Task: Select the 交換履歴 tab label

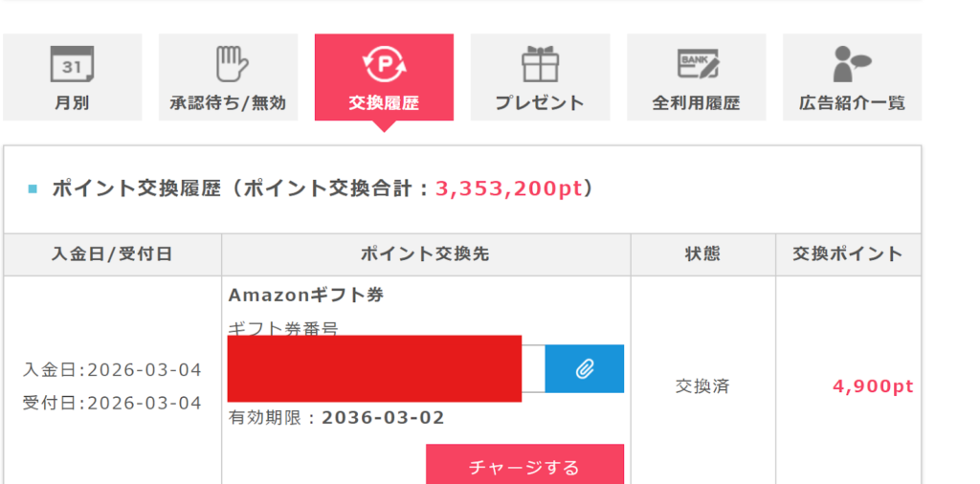Action: (384, 103)
